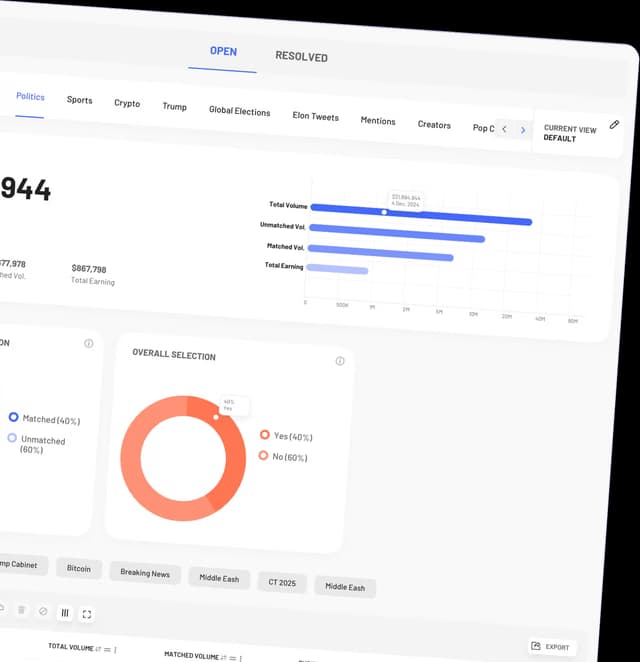Image resolution: width=640 pixels, height=662 pixels.
Task: Select the Bitcoin tag chip
Action: pos(79,569)
